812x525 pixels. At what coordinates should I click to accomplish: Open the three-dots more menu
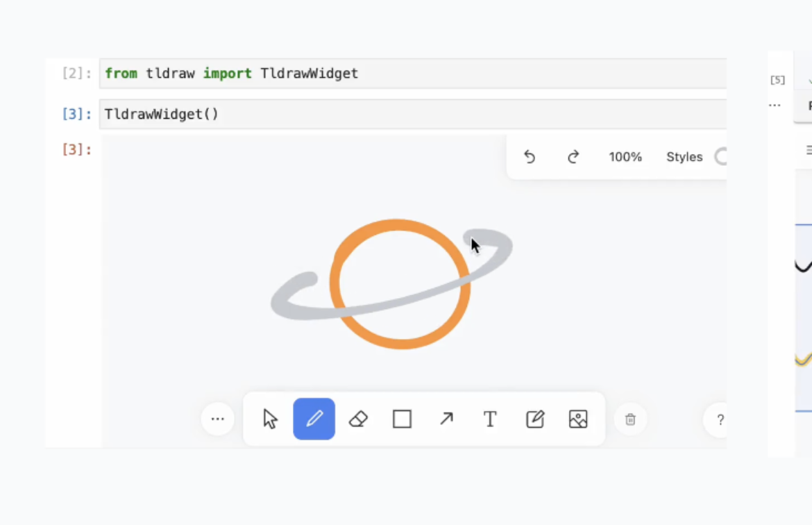click(x=217, y=419)
